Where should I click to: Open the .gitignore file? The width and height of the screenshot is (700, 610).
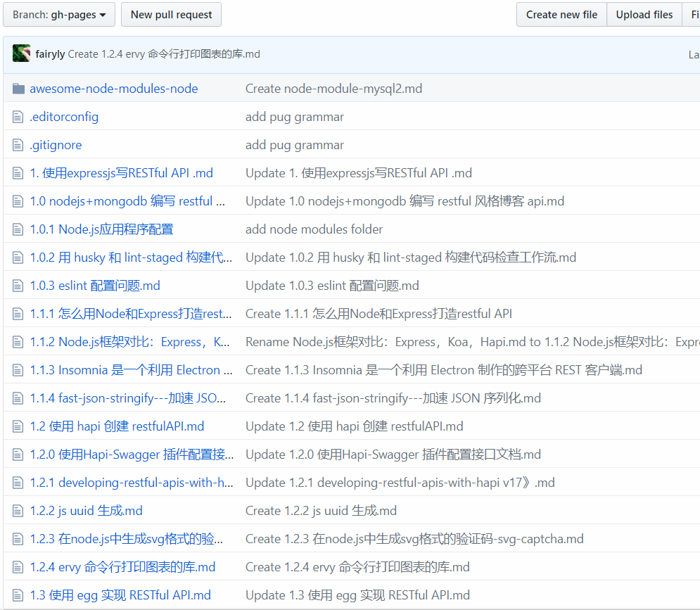pos(56,145)
